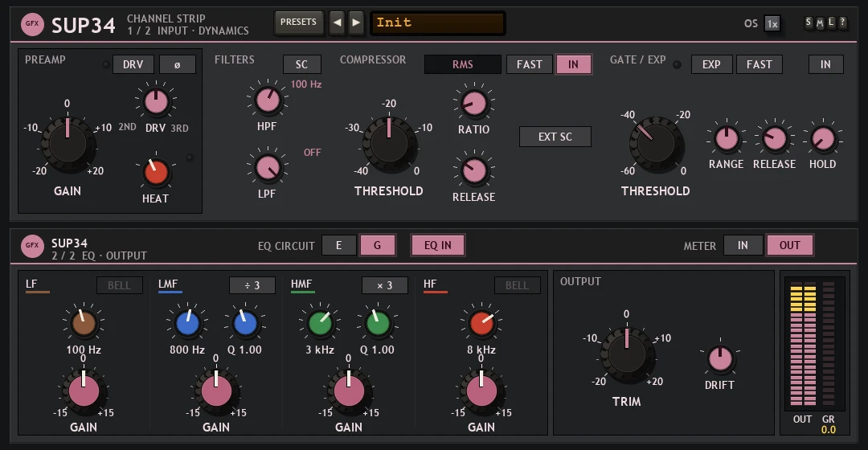Screen dimensions: 868x450
Task: Open the PRESETS menu
Action: click(x=298, y=22)
